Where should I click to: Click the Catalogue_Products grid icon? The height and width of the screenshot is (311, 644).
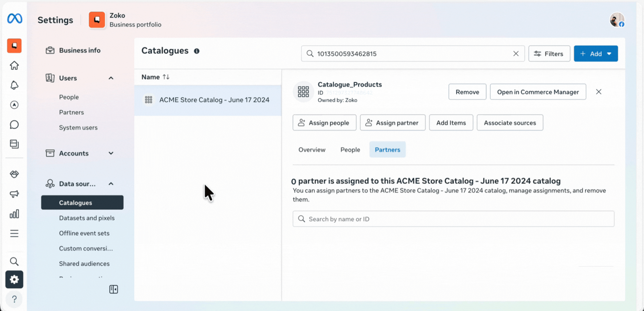tap(303, 92)
